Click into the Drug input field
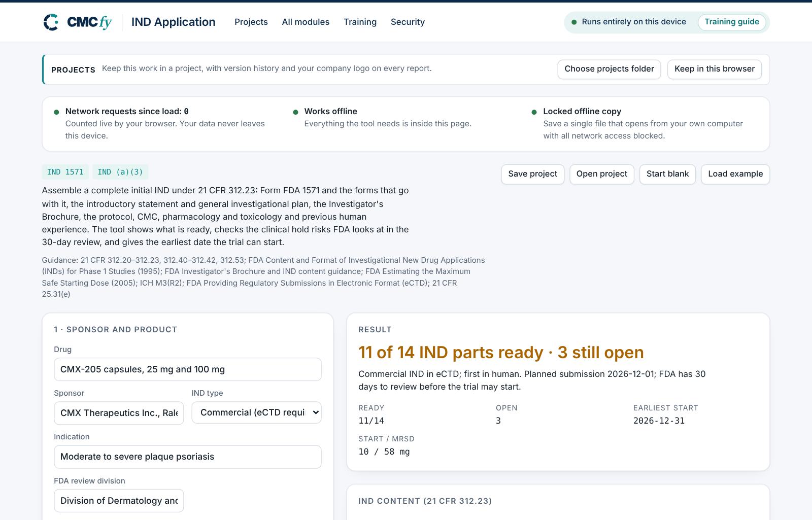This screenshot has height=520, width=812. pyautogui.click(x=188, y=369)
